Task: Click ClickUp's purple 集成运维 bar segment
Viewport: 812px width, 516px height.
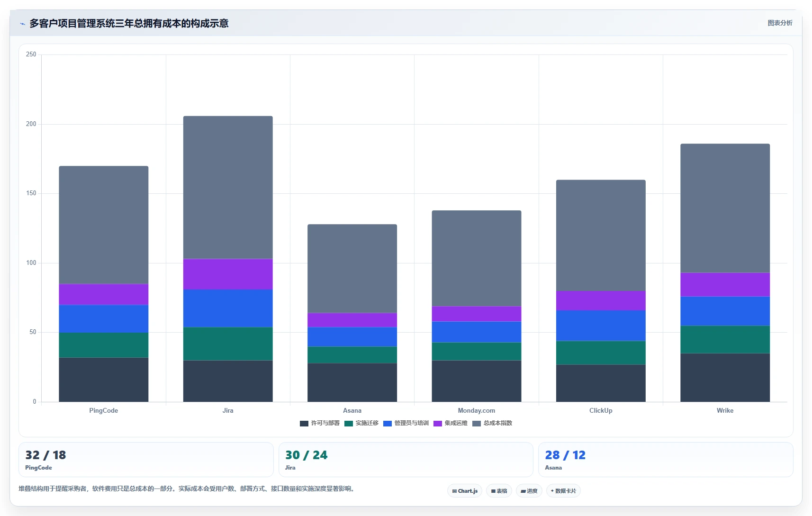Action: point(601,301)
